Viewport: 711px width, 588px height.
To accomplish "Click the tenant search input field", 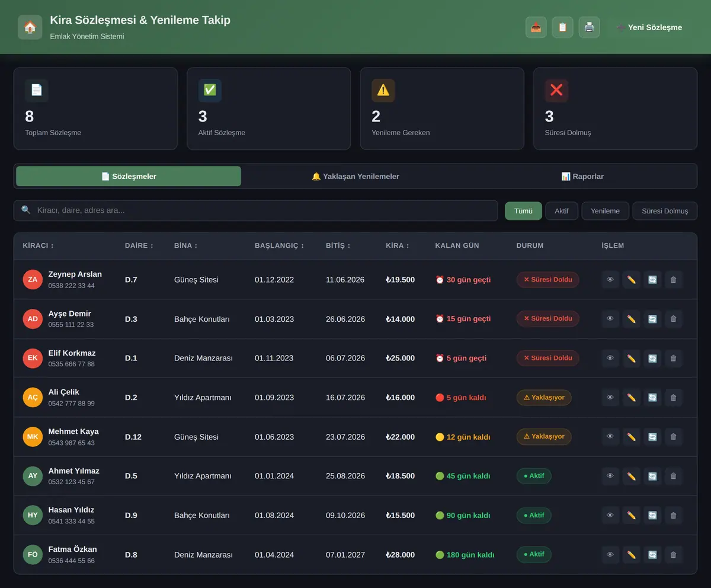I will pyautogui.click(x=256, y=210).
